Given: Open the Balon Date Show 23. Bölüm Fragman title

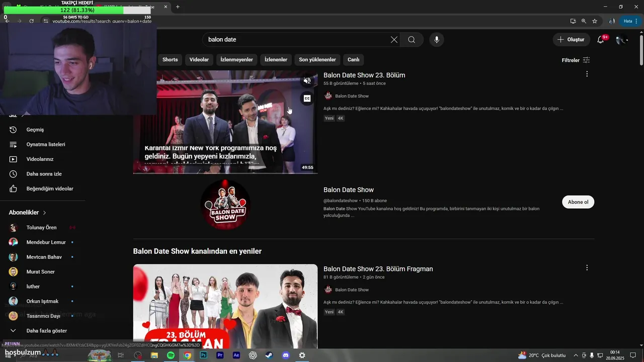Looking at the screenshot, I should pos(378,269).
